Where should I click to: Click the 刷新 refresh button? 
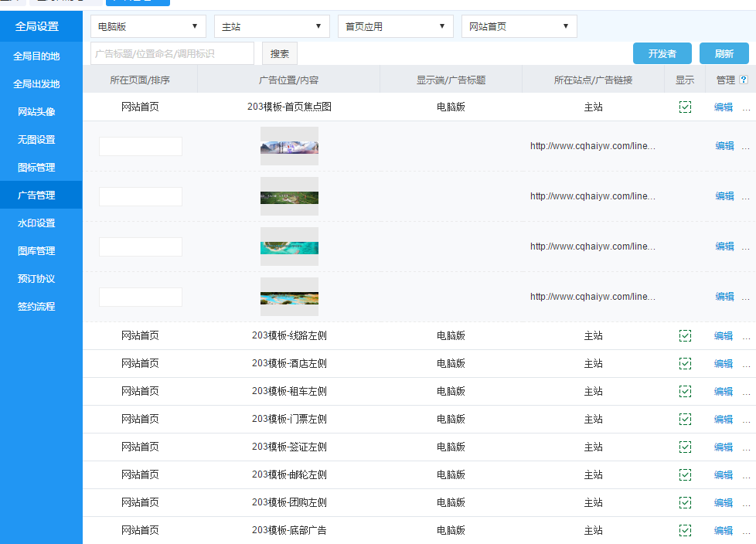pos(724,53)
